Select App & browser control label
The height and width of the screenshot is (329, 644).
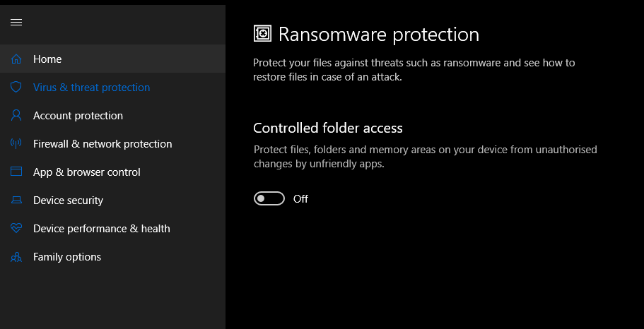(x=87, y=172)
